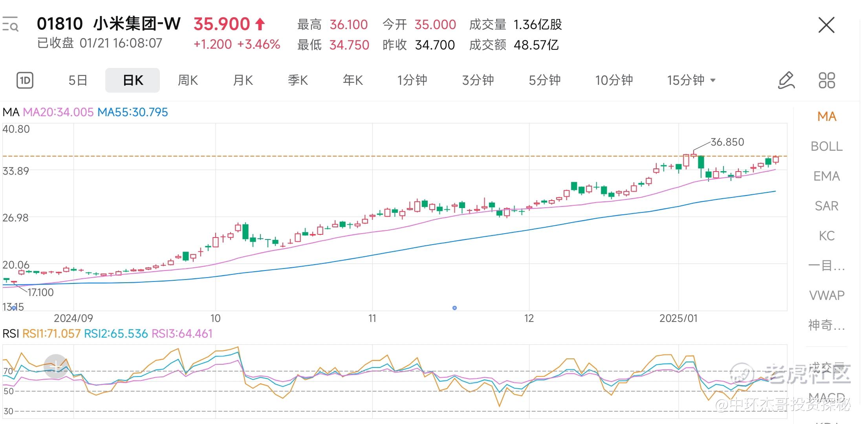This screenshot has height=424, width=868.
Task: Open the multi-chart grid layout icon
Action: pos(826,80)
